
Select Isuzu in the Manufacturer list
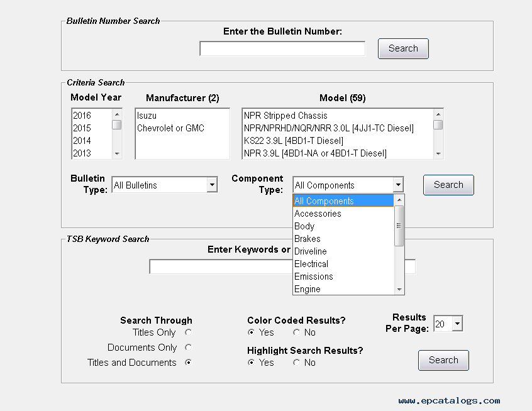[147, 116]
